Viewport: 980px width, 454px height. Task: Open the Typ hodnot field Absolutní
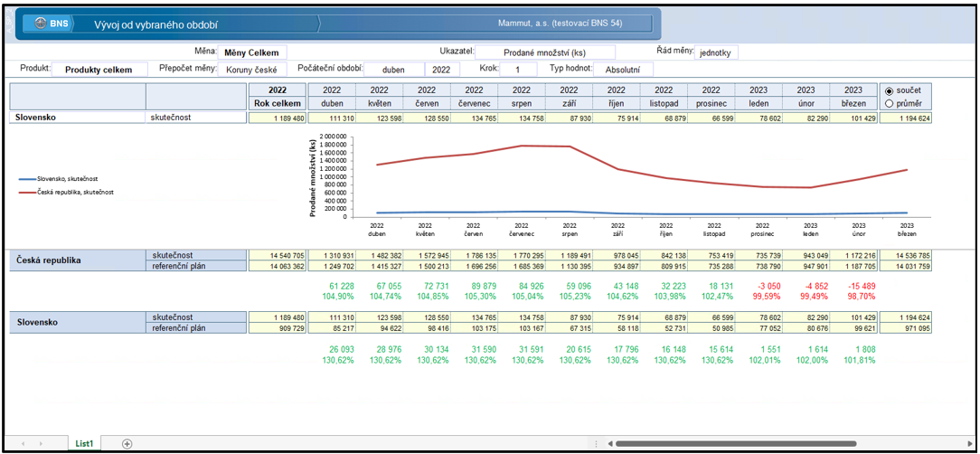pyautogui.click(x=624, y=70)
